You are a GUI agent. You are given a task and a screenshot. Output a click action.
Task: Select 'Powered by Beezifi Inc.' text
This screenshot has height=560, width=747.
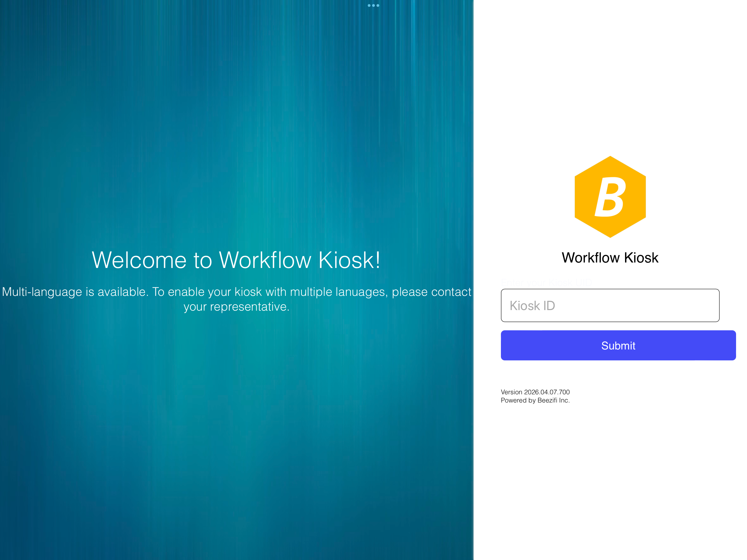[x=535, y=400]
